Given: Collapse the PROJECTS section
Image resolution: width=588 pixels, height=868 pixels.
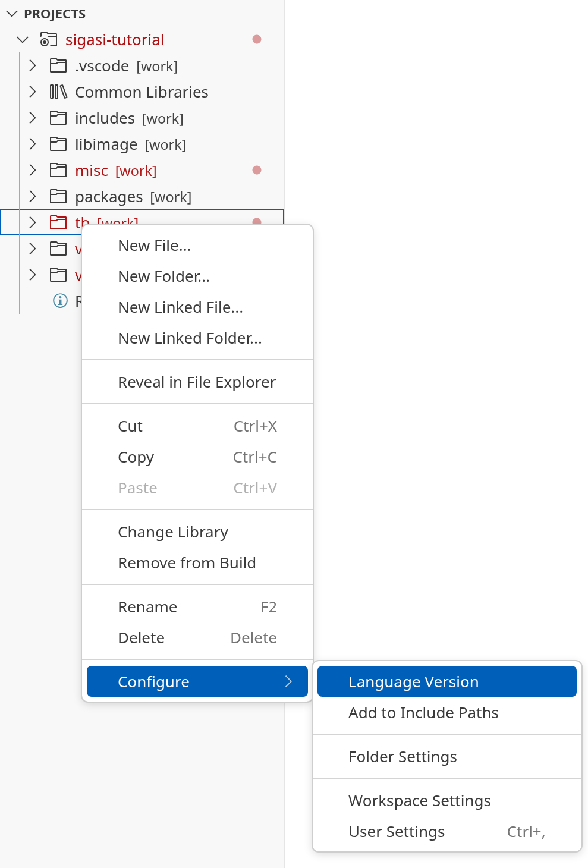Looking at the screenshot, I should [12, 14].
